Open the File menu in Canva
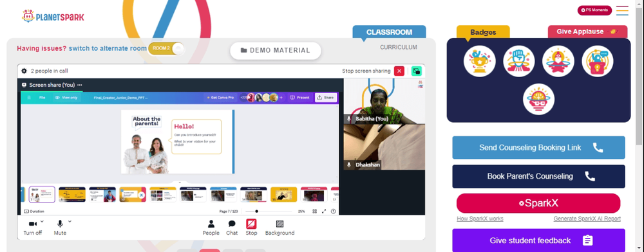Screen dimensions: 644x252 tap(43, 98)
